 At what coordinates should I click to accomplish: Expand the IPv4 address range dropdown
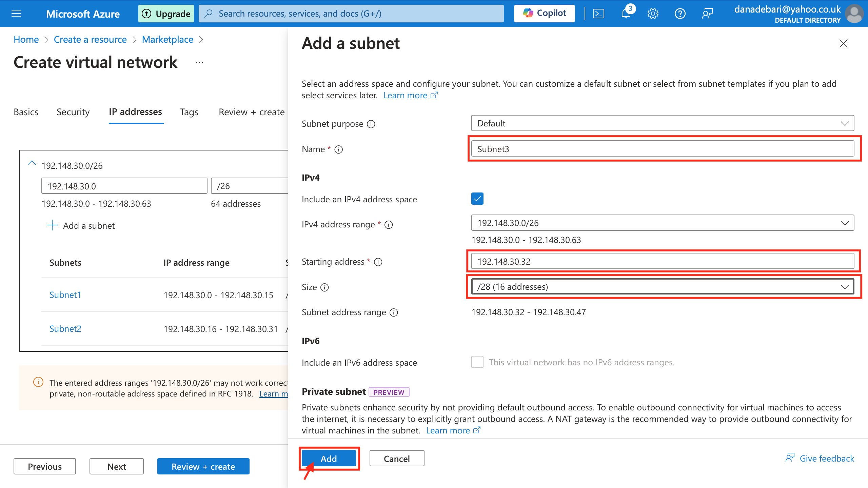coord(662,223)
